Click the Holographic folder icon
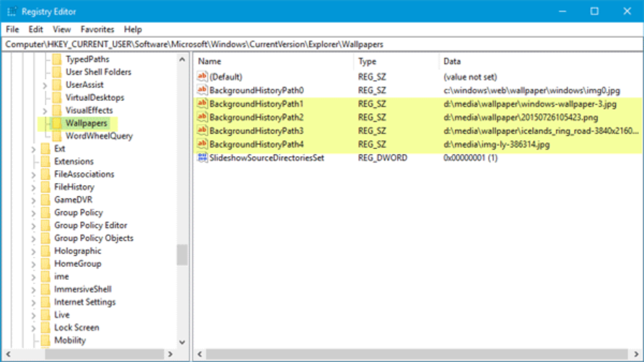This screenshot has width=644, height=362. point(45,251)
